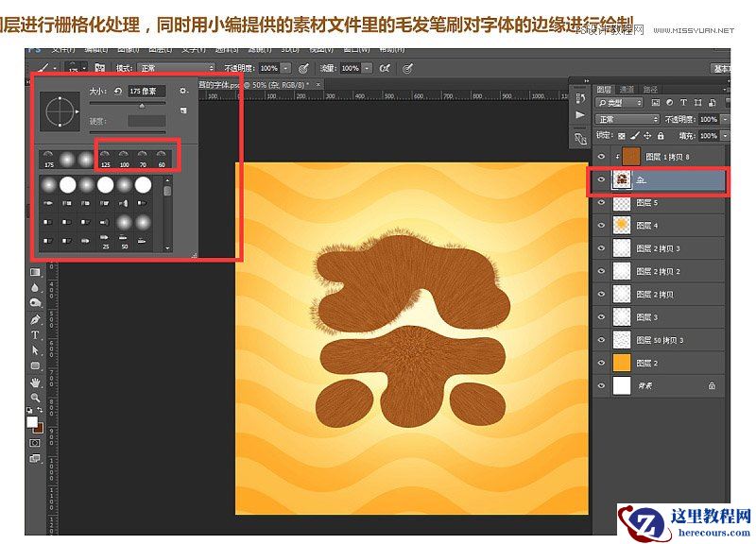The width and height of the screenshot is (756, 544).
Task: Click the Lock position icon in Layers panel
Action: 647,136
